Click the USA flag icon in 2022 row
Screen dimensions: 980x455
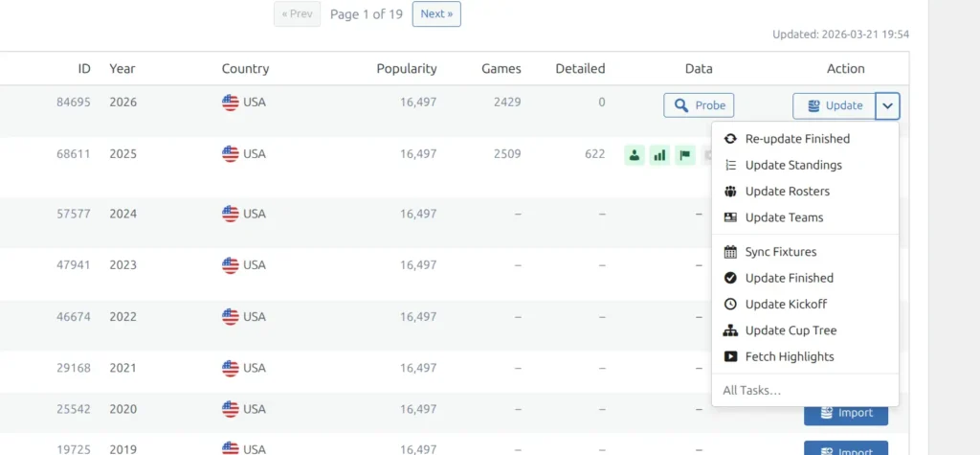230,317
